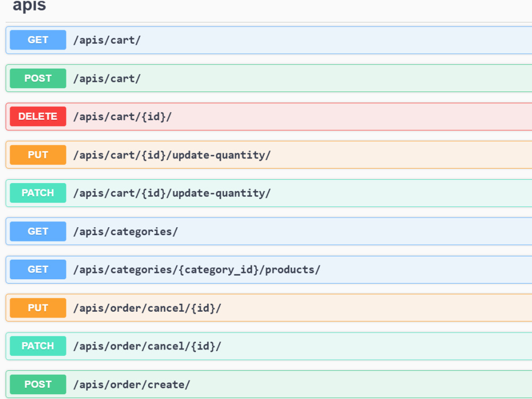Screen dimensions: 532x399
Task: Click the blue GET badge for cart
Action: [38, 40]
